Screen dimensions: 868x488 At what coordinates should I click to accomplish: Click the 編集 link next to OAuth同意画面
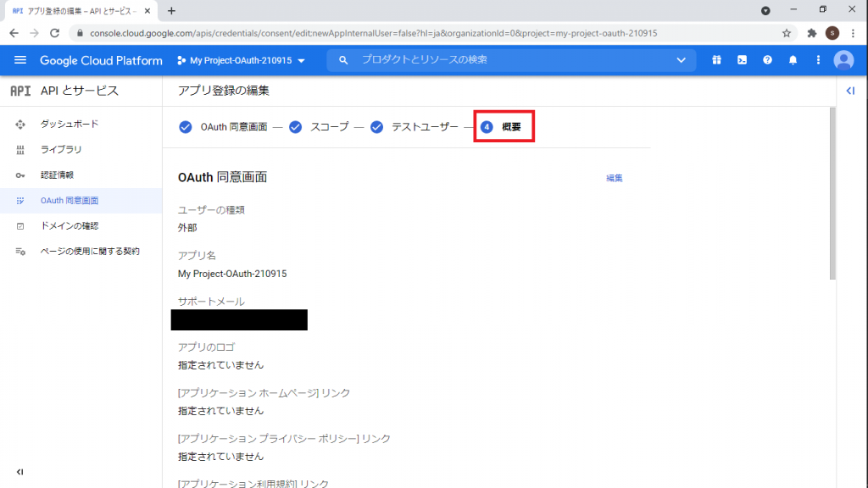[x=614, y=178]
